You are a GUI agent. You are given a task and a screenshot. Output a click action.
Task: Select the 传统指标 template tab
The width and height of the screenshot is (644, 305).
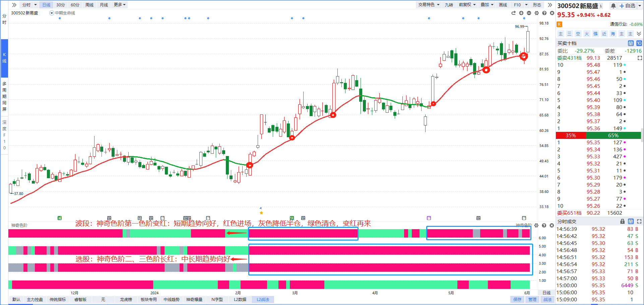(x=58, y=299)
